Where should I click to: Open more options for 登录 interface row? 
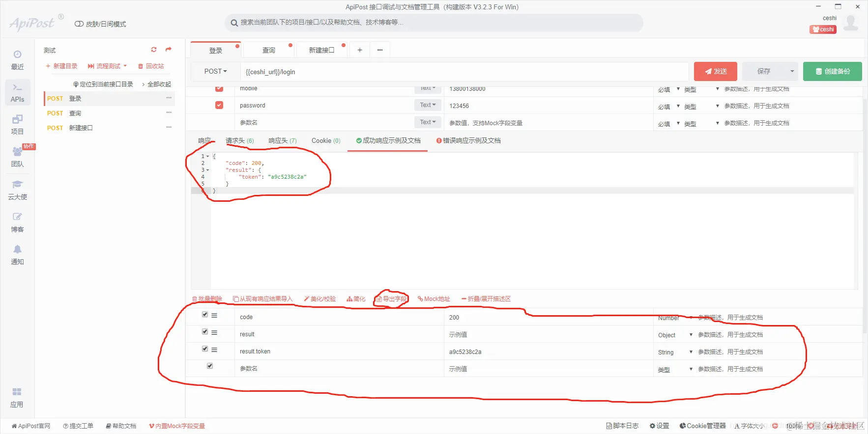pyautogui.click(x=169, y=98)
